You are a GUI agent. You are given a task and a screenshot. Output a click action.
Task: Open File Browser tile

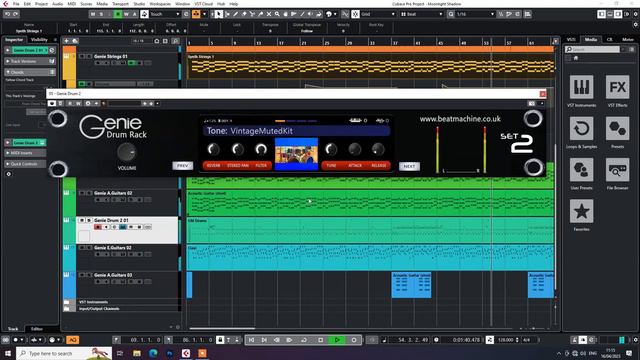coord(617,169)
